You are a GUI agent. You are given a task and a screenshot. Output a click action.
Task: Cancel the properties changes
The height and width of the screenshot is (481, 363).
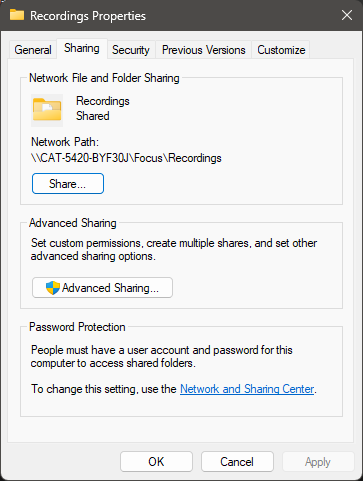[x=237, y=462]
